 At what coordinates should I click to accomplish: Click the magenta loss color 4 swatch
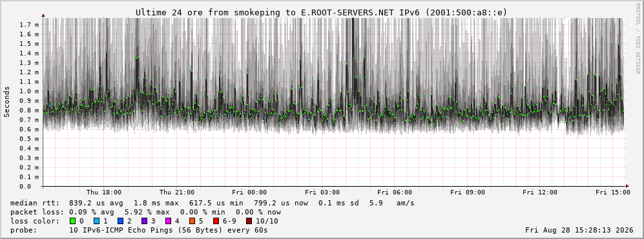[168, 221]
